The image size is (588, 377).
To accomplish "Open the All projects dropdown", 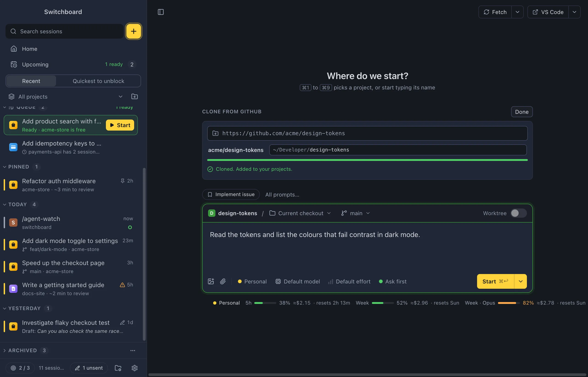I will pos(65,97).
